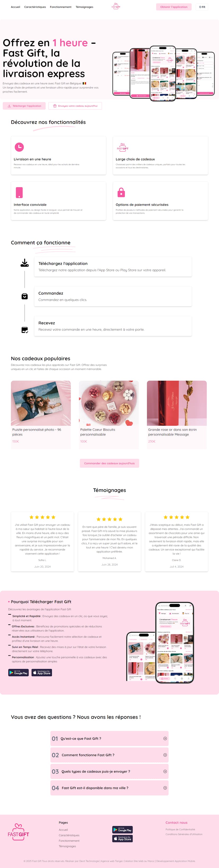Open App Store badge in footer
This screenshot has height=868, width=219.
(x=122, y=838)
